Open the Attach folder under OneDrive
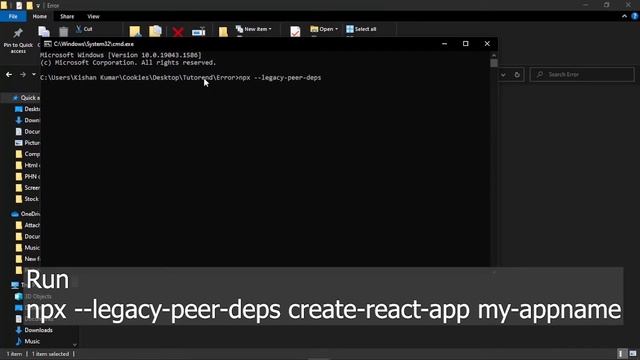Viewport: 640px width, 360px height. click(x=28, y=225)
